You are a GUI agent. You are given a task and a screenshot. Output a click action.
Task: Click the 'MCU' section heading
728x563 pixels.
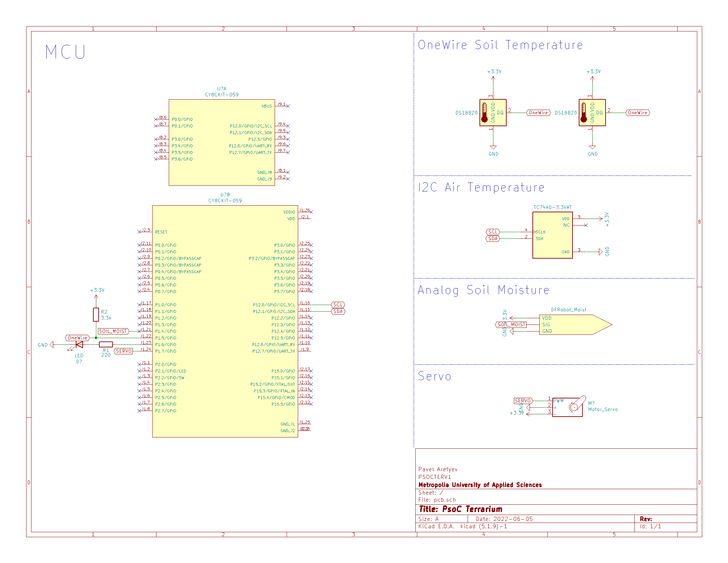(x=66, y=52)
